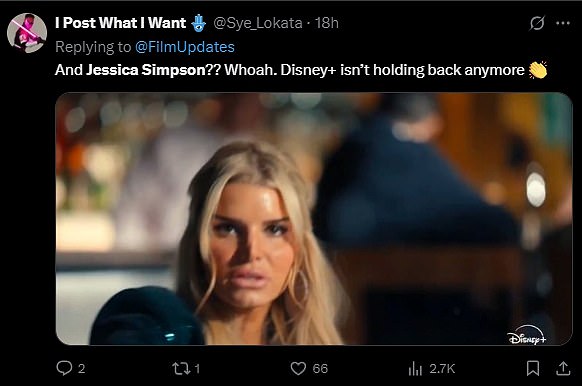
Task: Click the reply speech bubble icon
Action: pos(64,368)
